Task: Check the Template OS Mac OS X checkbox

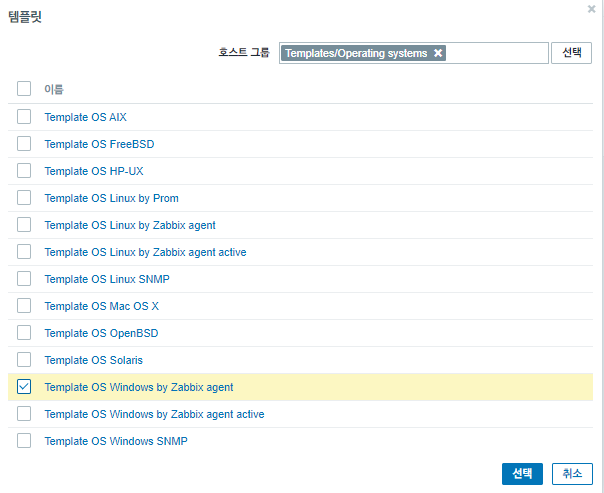Action: tap(24, 306)
